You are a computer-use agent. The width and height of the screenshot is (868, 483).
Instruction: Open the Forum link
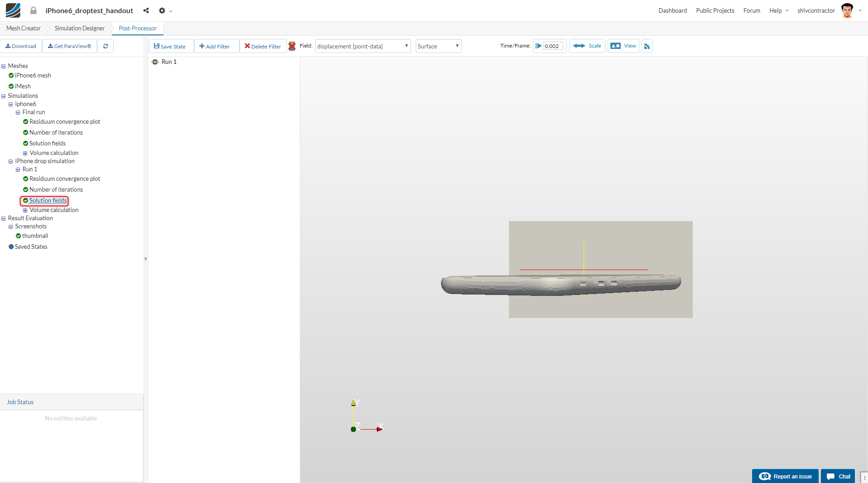(752, 10)
